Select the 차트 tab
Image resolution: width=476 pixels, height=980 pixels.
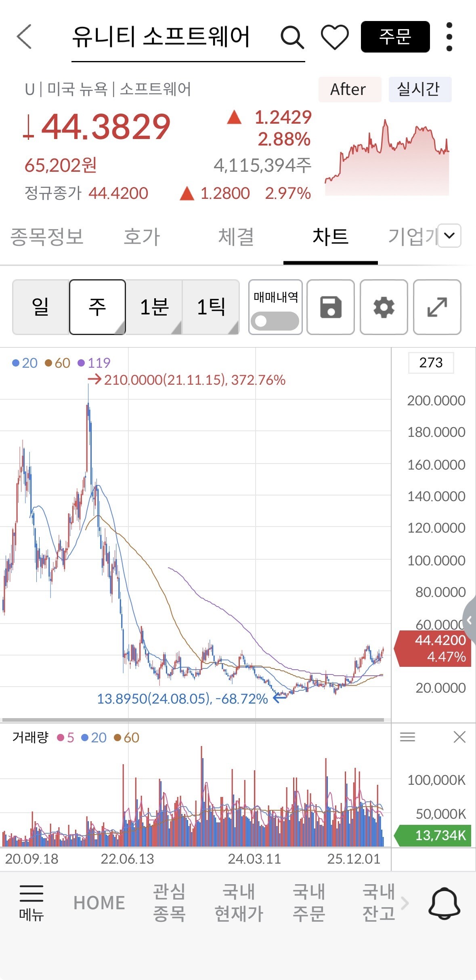[331, 236]
